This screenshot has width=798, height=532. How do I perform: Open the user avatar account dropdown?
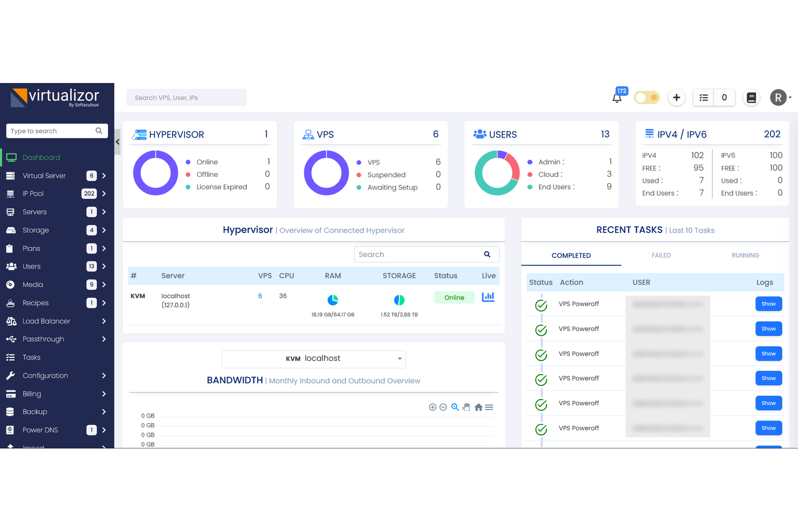click(x=780, y=98)
